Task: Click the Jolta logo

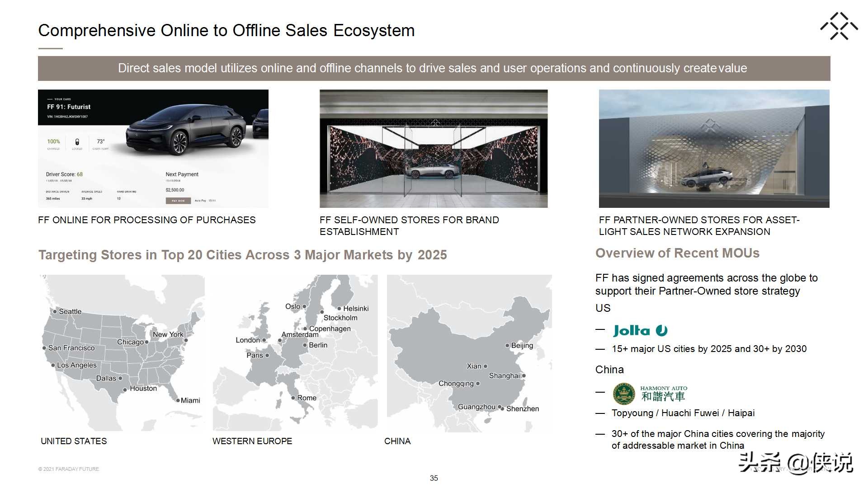Action: tap(640, 331)
